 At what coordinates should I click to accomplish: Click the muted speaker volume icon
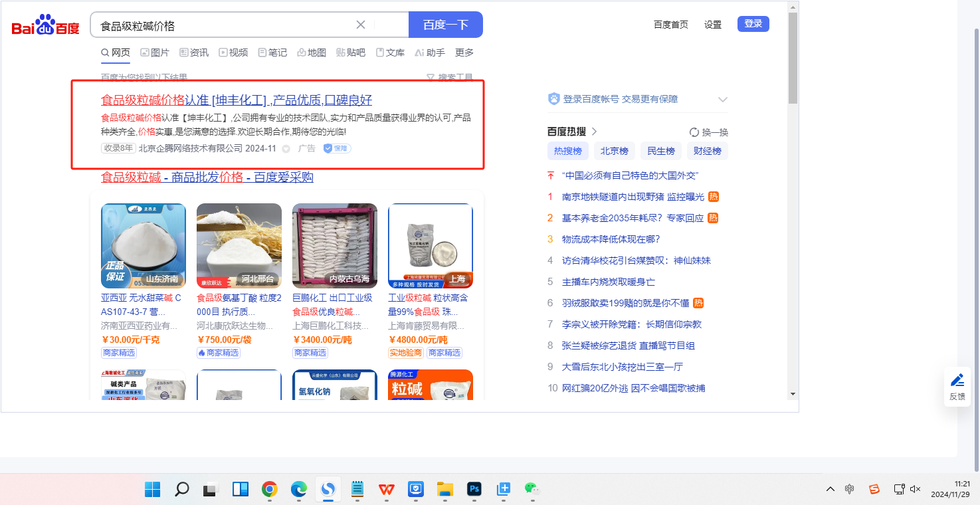click(915, 490)
